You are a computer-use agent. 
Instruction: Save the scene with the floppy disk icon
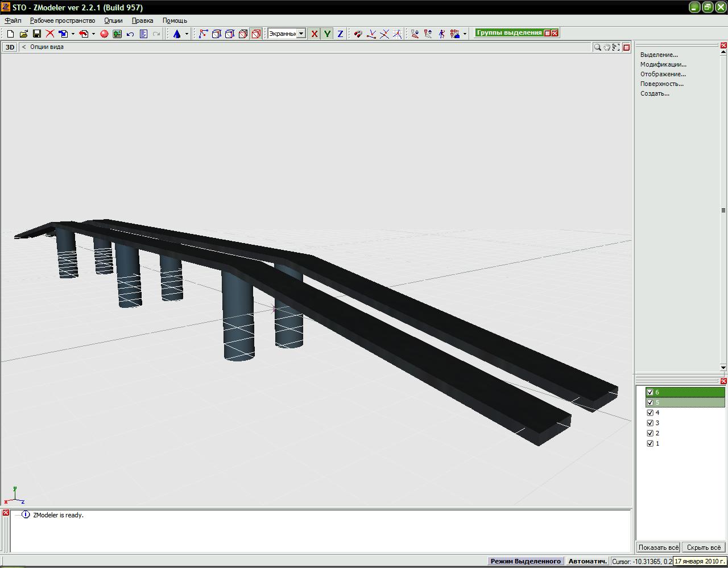(x=36, y=34)
